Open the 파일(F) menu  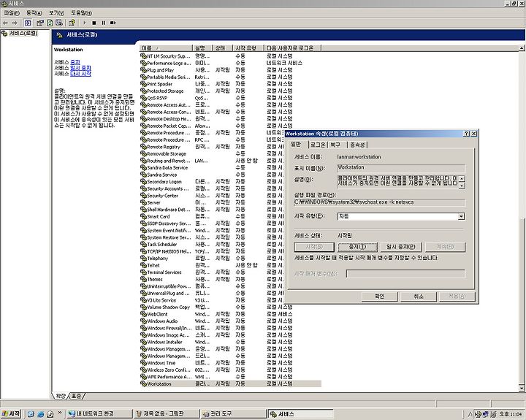pyautogui.click(x=12, y=12)
